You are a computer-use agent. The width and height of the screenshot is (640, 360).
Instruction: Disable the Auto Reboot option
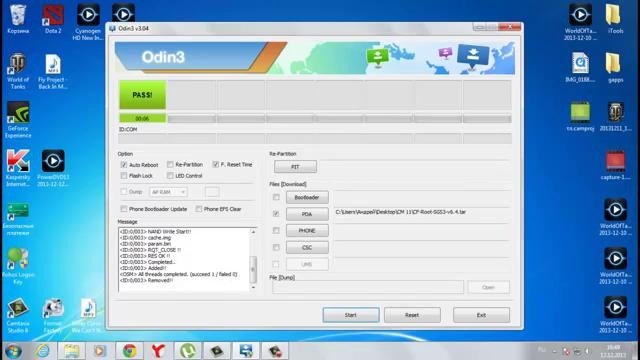click(124, 165)
